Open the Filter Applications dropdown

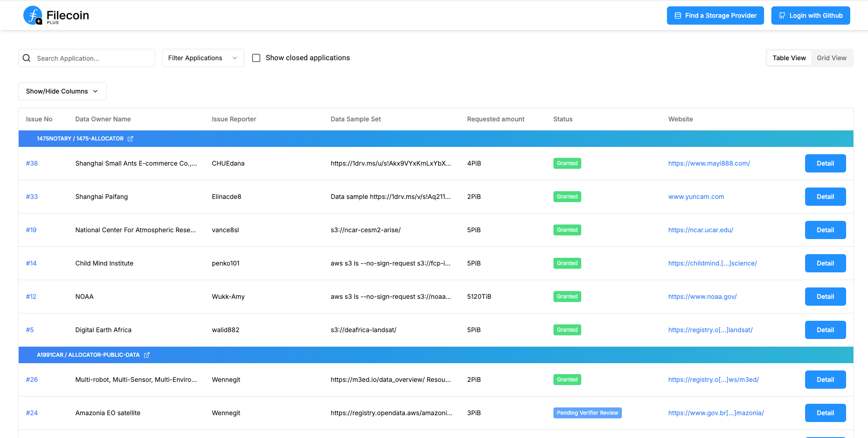[x=203, y=58]
